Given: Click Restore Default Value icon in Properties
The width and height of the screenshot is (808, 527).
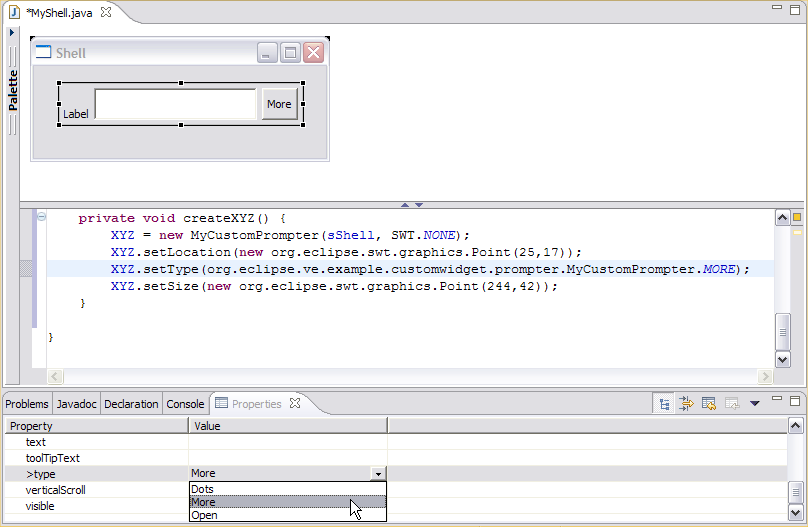Looking at the screenshot, I should tap(709, 404).
